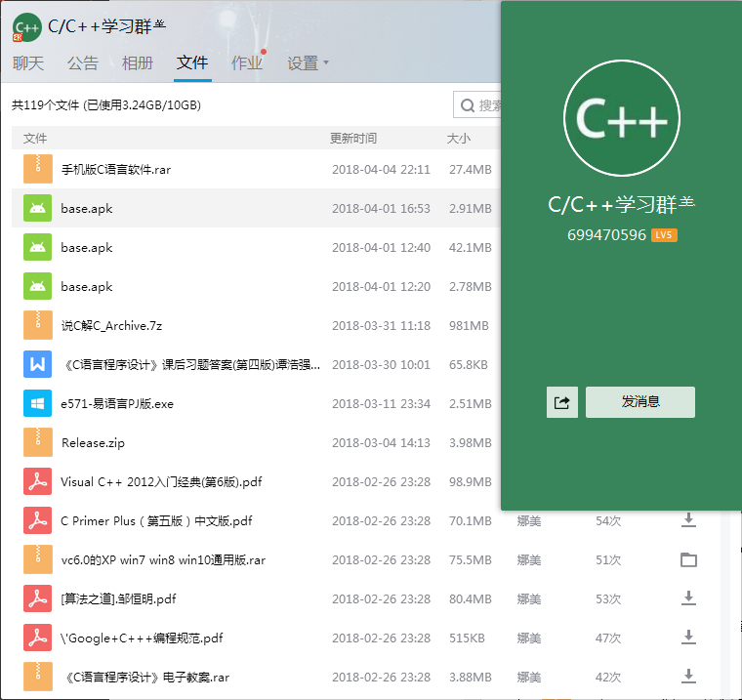Sort by the 大小 column header
This screenshot has width=742, height=700.
pos(458,139)
